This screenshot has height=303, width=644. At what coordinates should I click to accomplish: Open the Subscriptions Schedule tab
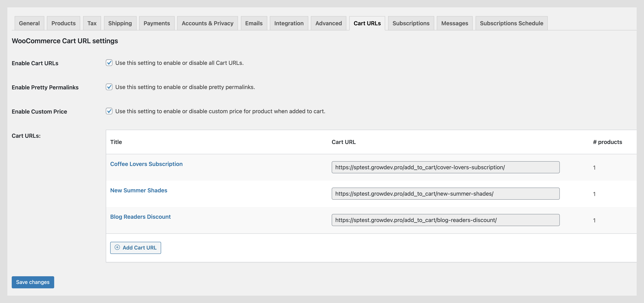(511, 23)
